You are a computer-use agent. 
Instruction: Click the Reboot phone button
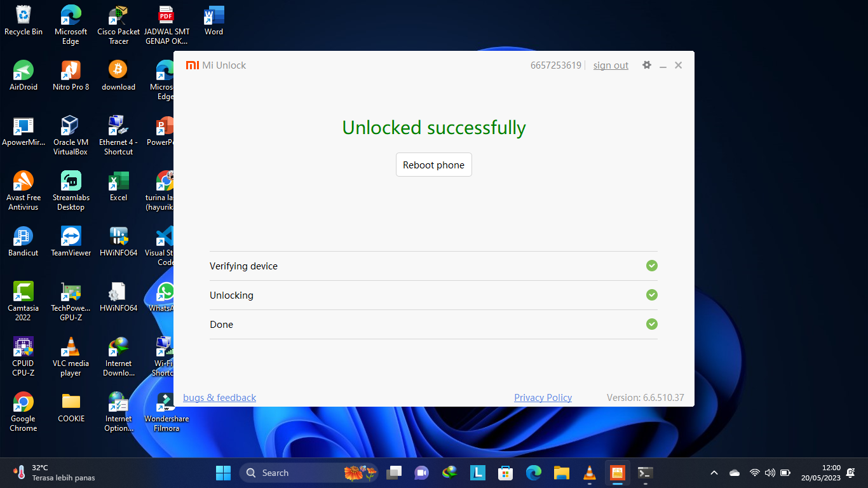(434, 165)
